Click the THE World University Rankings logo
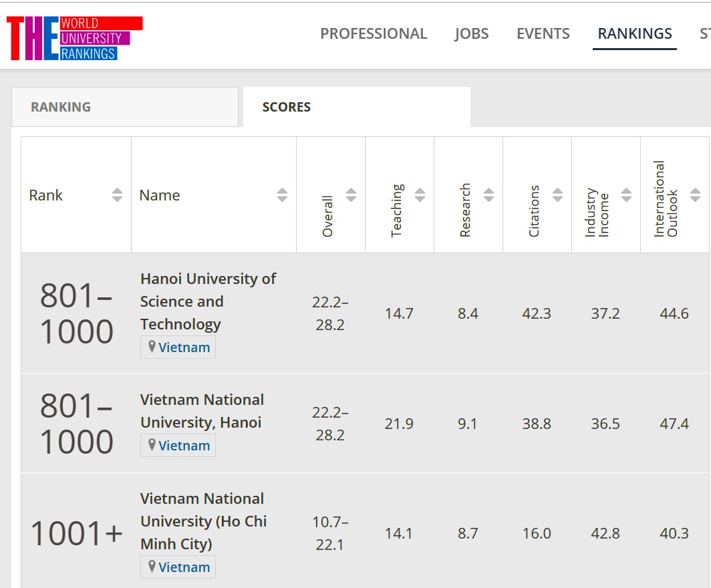The width and height of the screenshot is (711, 588). coord(74,38)
